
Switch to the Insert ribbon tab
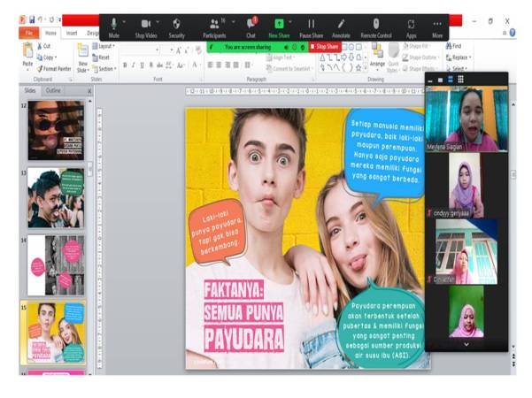(72, 33)
